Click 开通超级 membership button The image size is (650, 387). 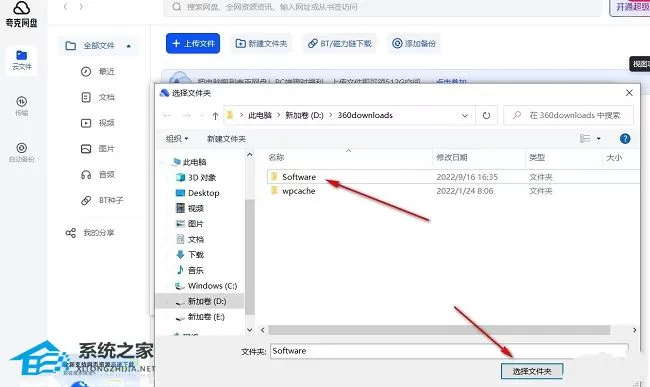[631, 7]
